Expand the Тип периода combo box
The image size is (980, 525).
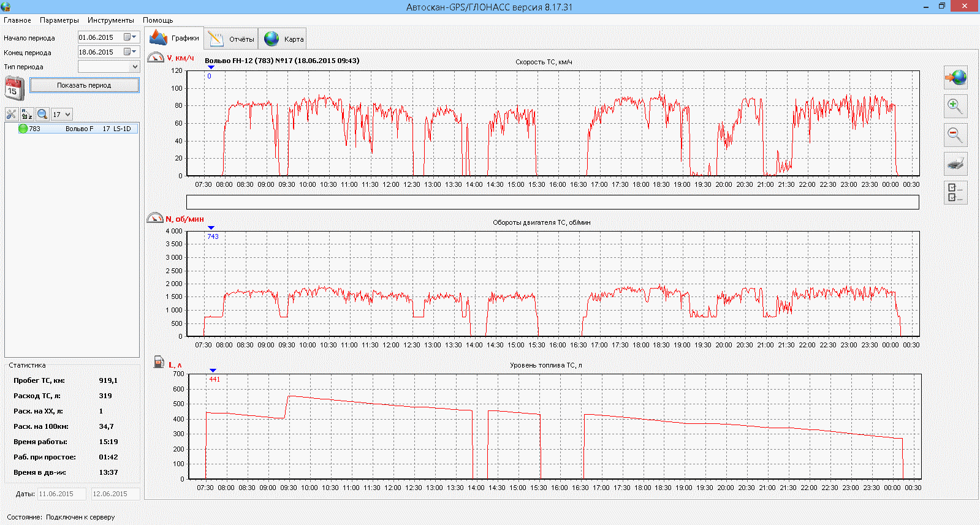(x=135, y=67)
